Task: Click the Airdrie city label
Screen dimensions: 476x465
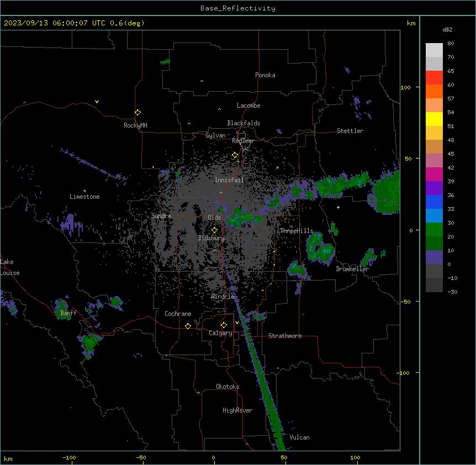Action: (x=223, y=297)
